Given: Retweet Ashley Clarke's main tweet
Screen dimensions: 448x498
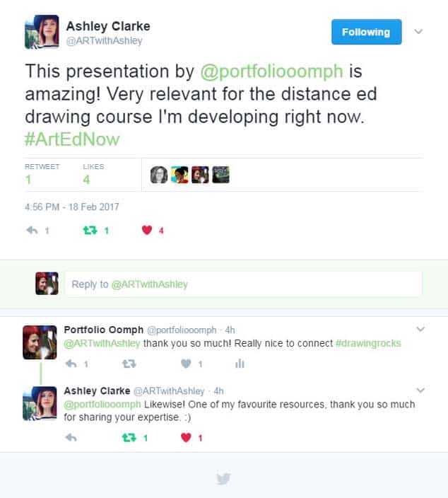Looking at the screenshot, I should pyautogui.click(x=90, y=231).
